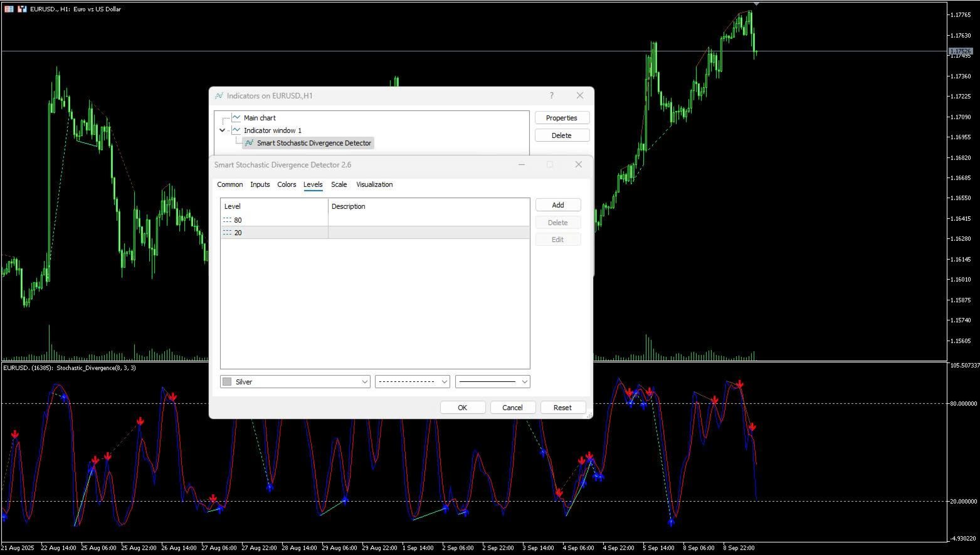Select Main chart in indicator tree
980x555 pixels.
pyautogui.click(x=260, y=118)
